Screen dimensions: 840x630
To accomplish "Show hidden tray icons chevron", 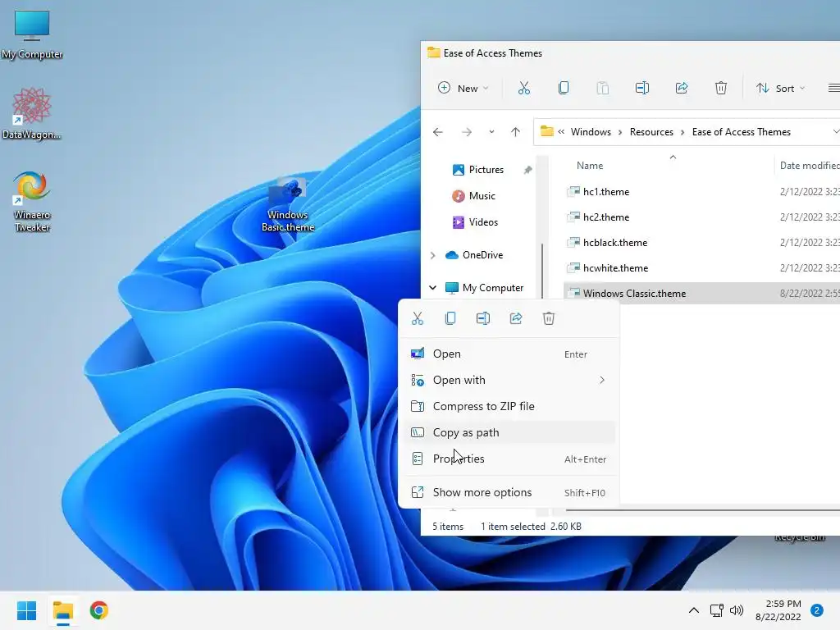I will point(694,610).
